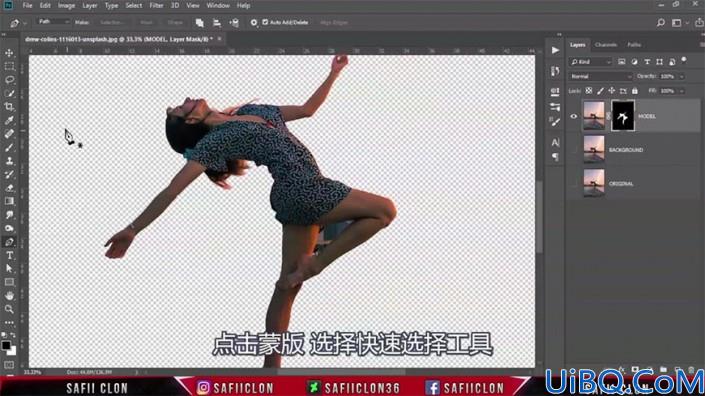Click path alignment icon in options bar
This screenshot has height=396, width=705.
216,22
